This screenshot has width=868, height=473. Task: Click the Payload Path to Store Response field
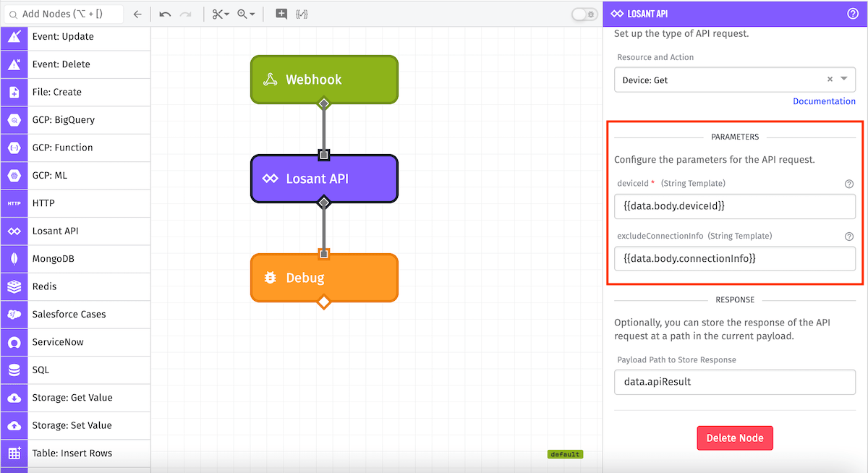point(734,382)
